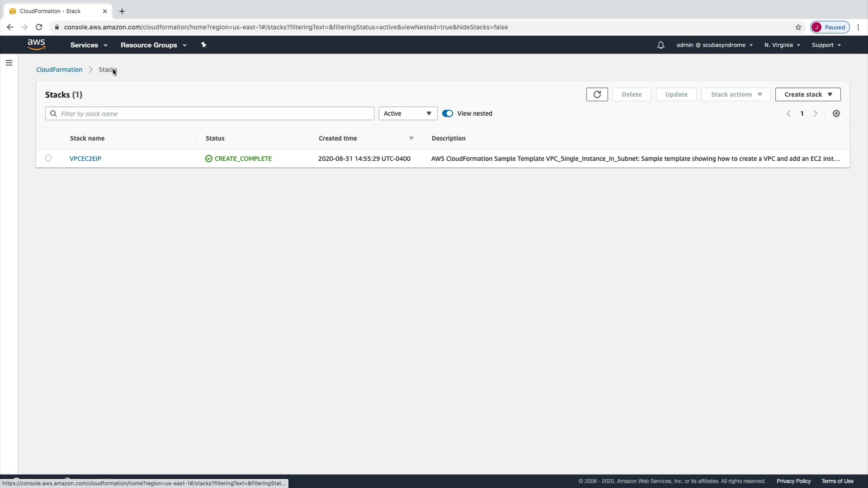Go to CloudFormation breadcrumb link
868x488 pixels.
pos(59,70)
